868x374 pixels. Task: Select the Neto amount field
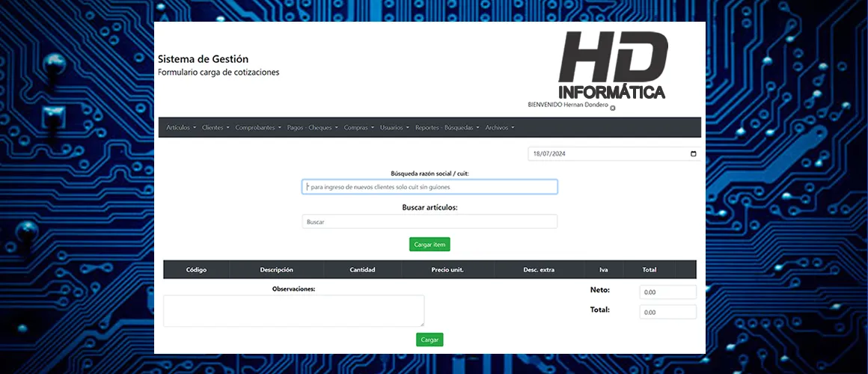coord(667,292)
